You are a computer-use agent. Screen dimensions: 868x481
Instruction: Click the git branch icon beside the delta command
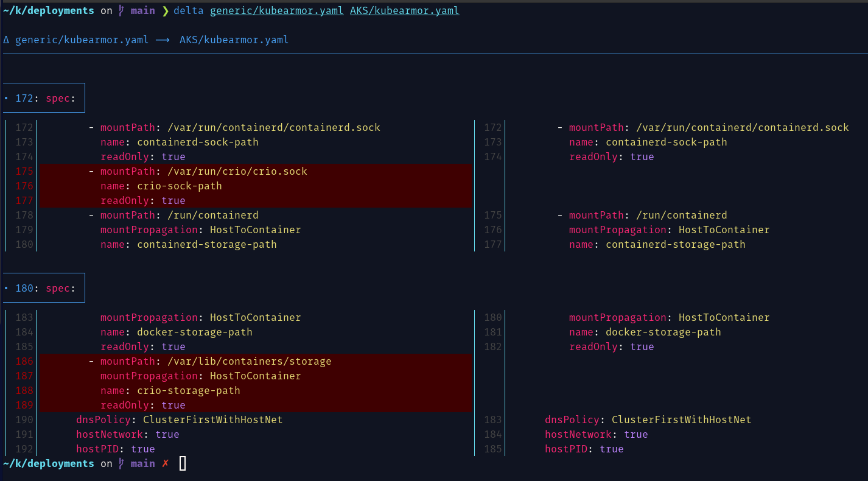pyautogui.click(x=122, y=11)
